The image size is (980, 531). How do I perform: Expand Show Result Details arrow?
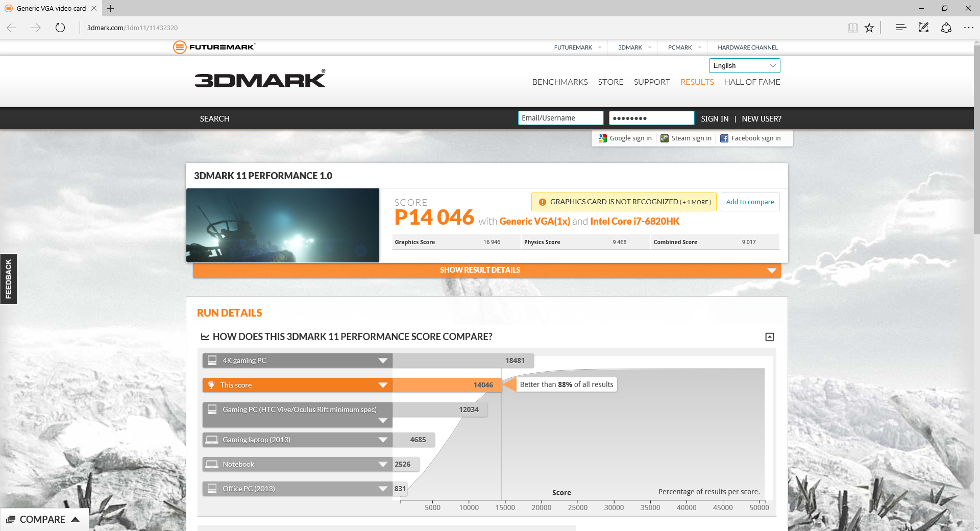coord(772,271)
